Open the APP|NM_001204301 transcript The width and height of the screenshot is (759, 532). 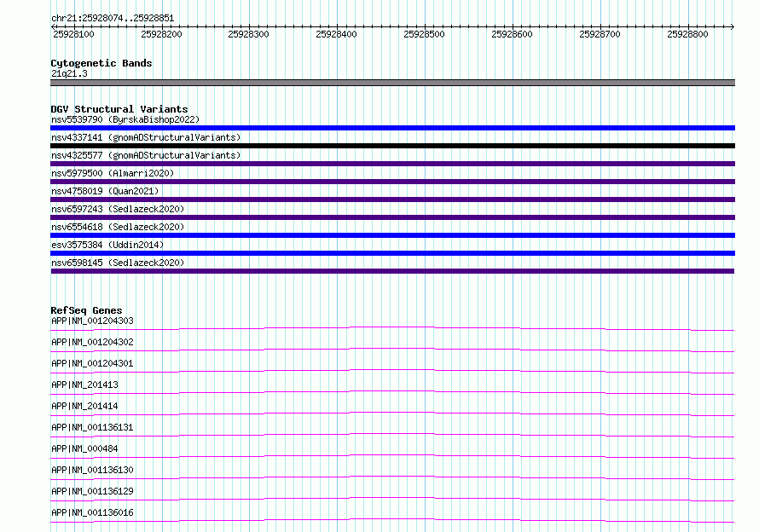click(92, 363)
